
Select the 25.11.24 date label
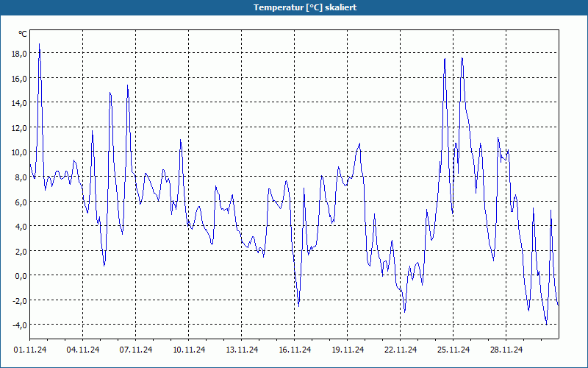453,350
